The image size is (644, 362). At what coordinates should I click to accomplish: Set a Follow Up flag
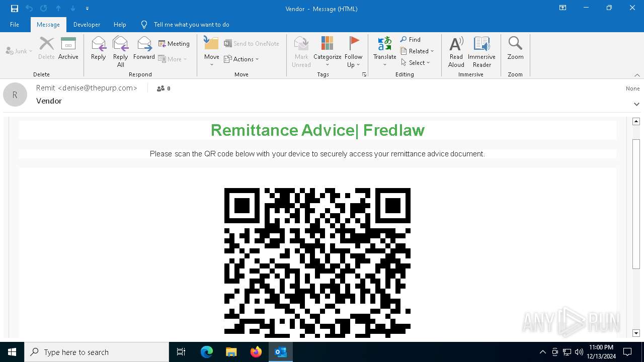point(354,51)
